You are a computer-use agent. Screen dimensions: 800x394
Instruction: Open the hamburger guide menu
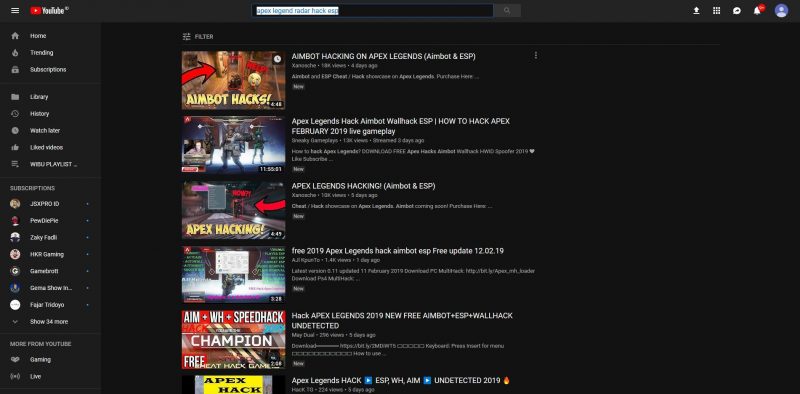click(15, 10)
